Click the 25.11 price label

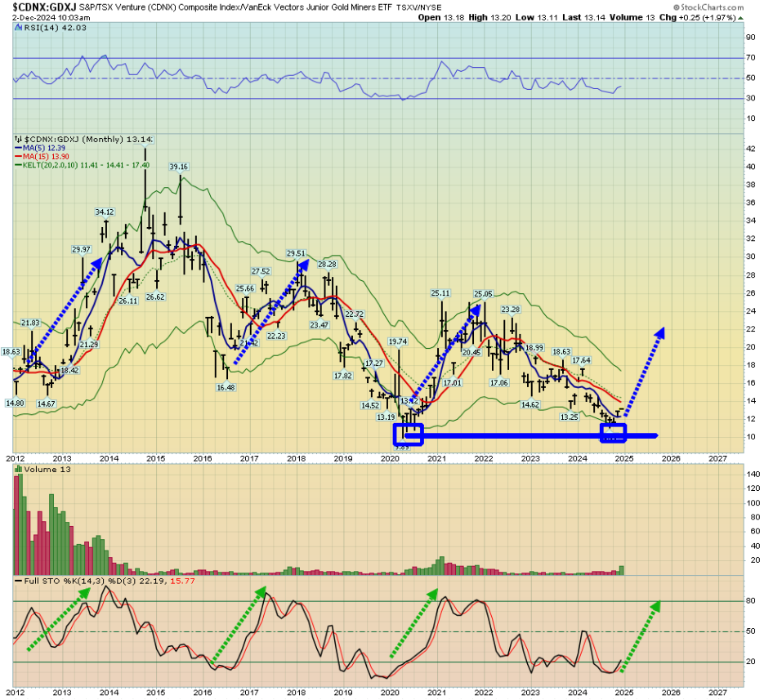440,292
